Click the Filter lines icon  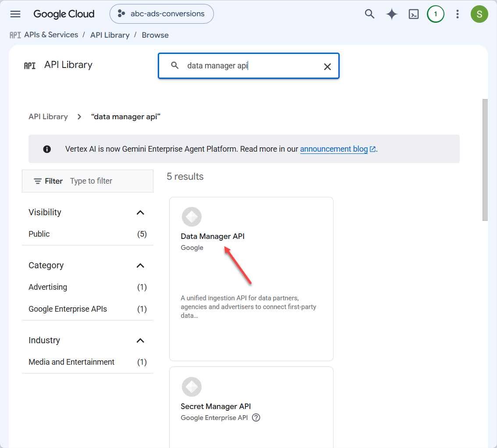[x=38, y=181]
